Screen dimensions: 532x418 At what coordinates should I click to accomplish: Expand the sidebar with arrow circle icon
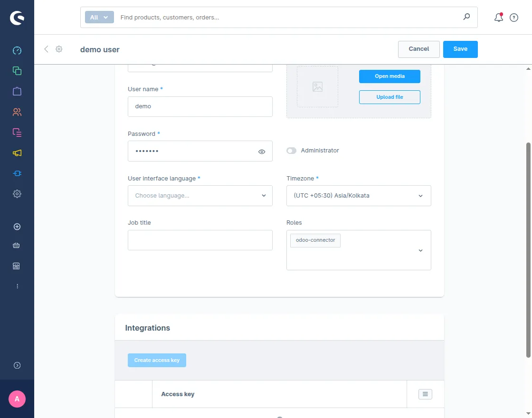[x=17, y=365]
